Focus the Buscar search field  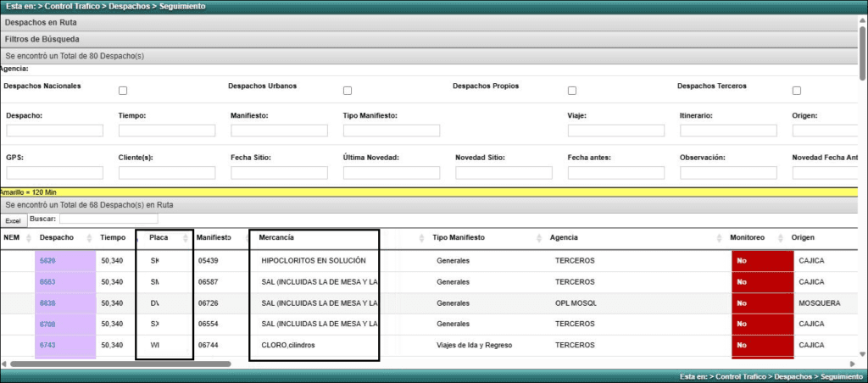coord(96,219)
